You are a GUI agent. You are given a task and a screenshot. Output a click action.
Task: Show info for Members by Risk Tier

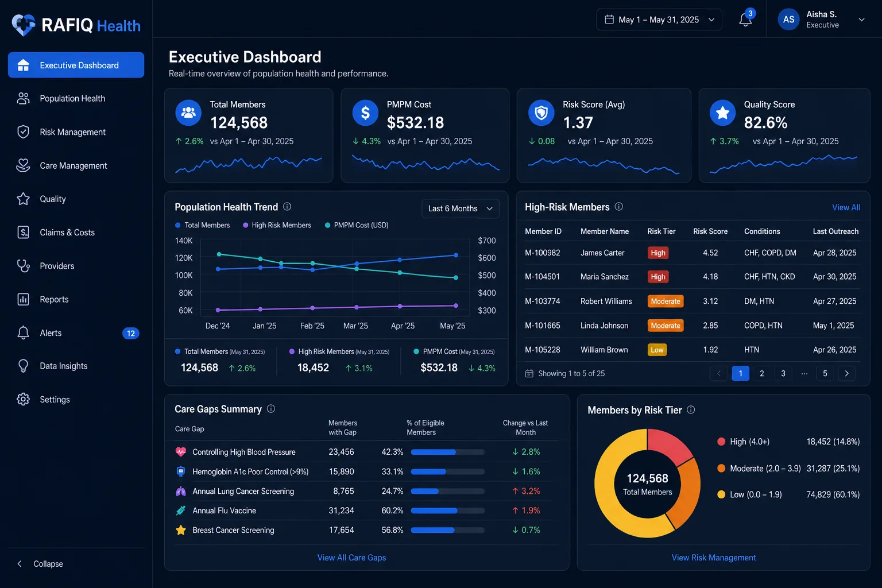point(691,410)
